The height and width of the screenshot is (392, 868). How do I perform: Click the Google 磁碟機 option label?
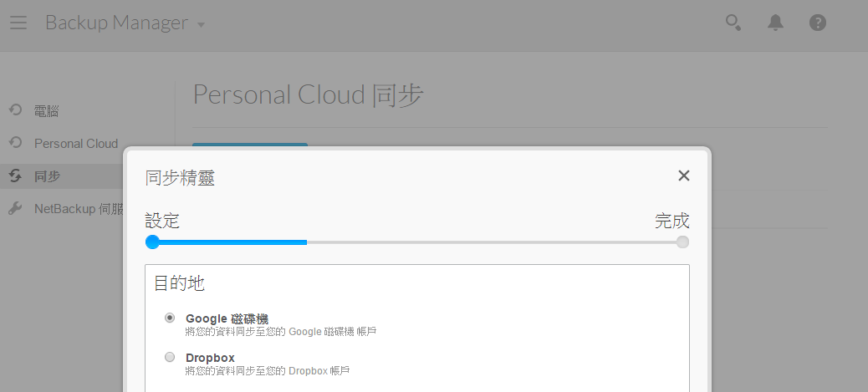pyautogui.click(x=227, y=318)
